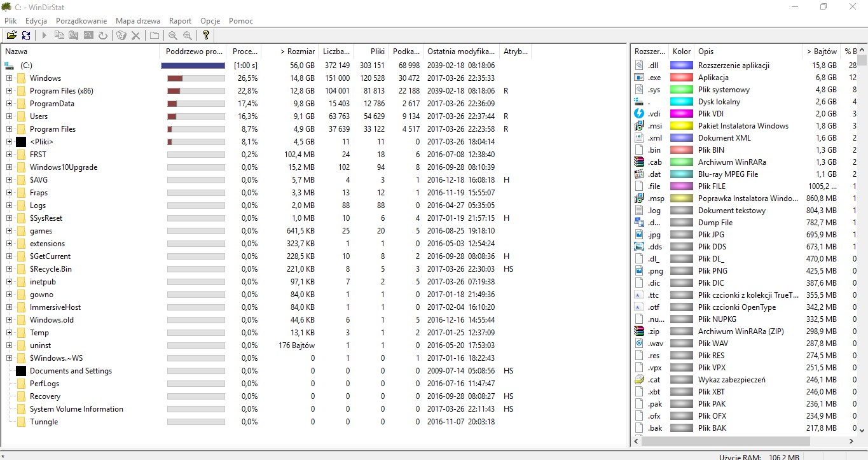Open the Porządkowanie menu
This screenshot has width=868, height=460.
(81, 21)
